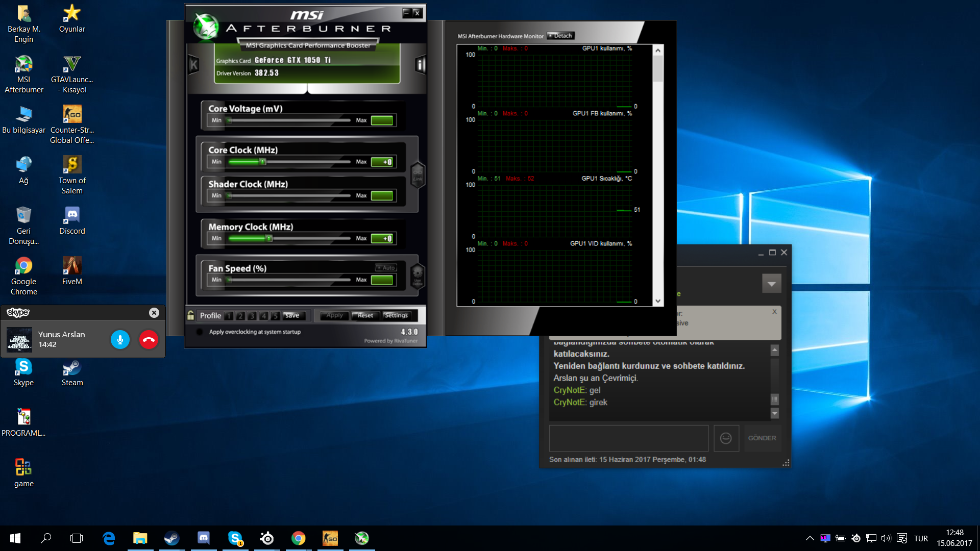980x551 pixels.
Task: Click Yunus Arslan avatar in Skype overlay
Action: click(19, 340)
